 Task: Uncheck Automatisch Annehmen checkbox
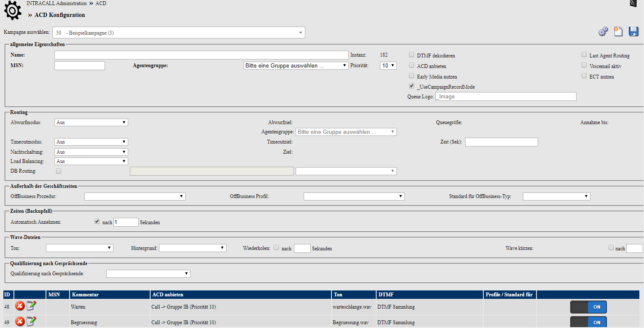coord(97,222)
